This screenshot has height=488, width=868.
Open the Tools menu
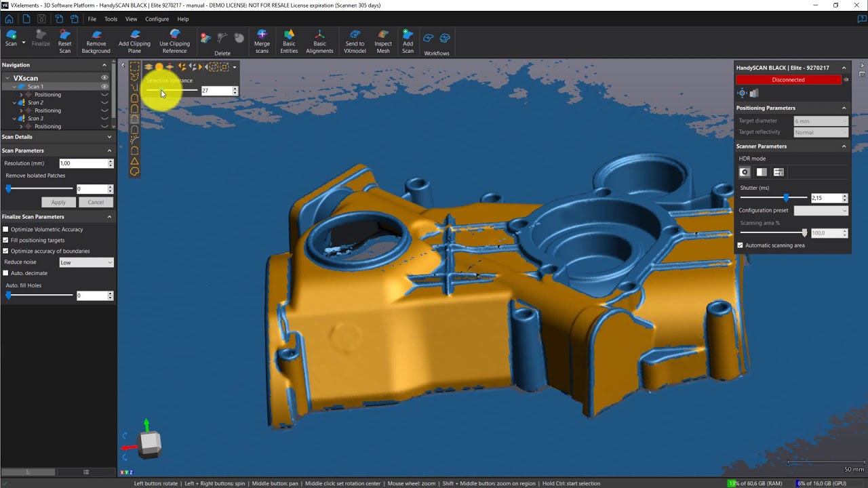coord(111,19)
